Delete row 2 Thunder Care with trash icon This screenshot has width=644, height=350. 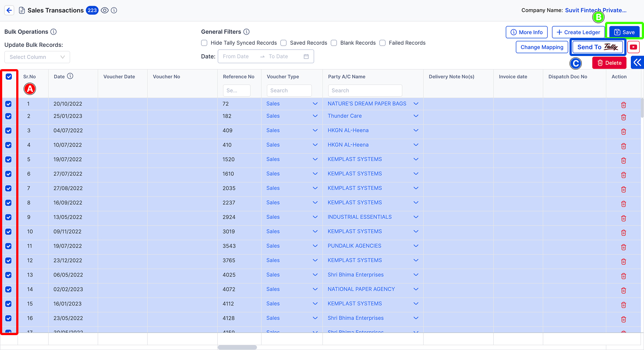pyautogui.click(x=623, y=117)
